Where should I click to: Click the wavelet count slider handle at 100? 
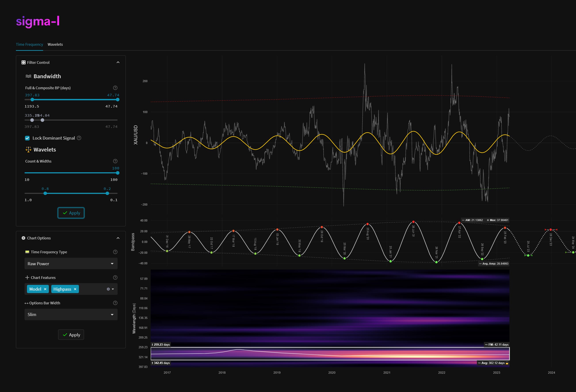click(x=118, y=173)
